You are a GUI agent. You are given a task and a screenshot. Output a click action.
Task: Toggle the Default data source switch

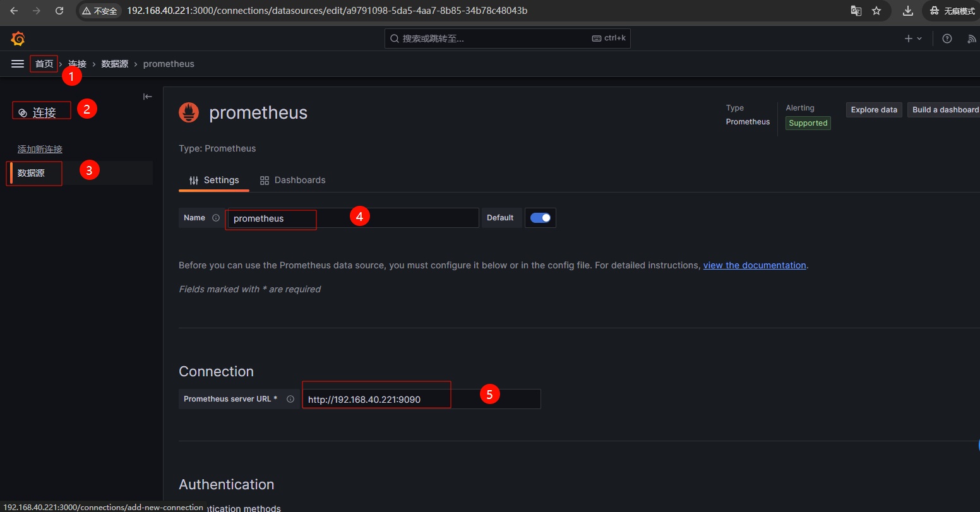tap(540, 218)
